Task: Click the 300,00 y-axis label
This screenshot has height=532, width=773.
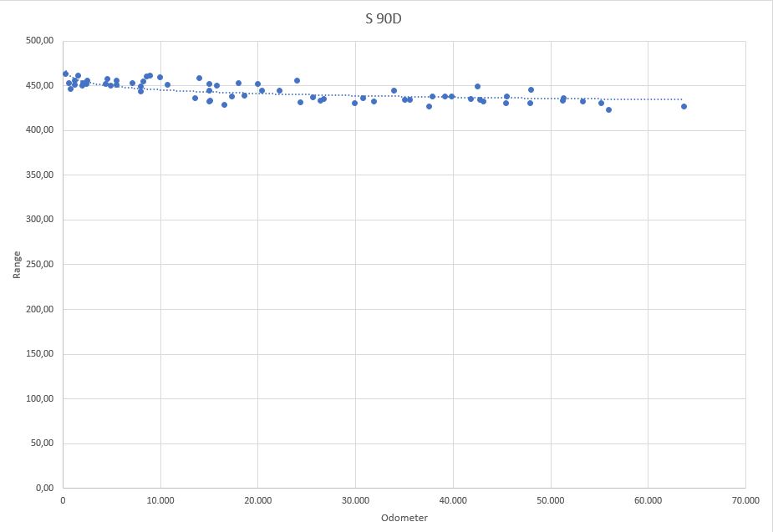Action: pyautogui.click(x=40, y=219)
